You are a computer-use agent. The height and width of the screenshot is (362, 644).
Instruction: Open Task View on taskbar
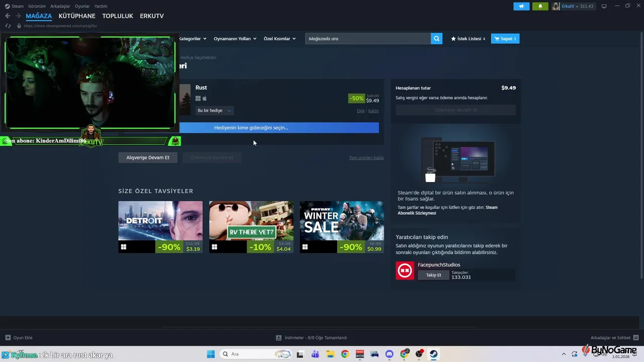pos(300,354)
